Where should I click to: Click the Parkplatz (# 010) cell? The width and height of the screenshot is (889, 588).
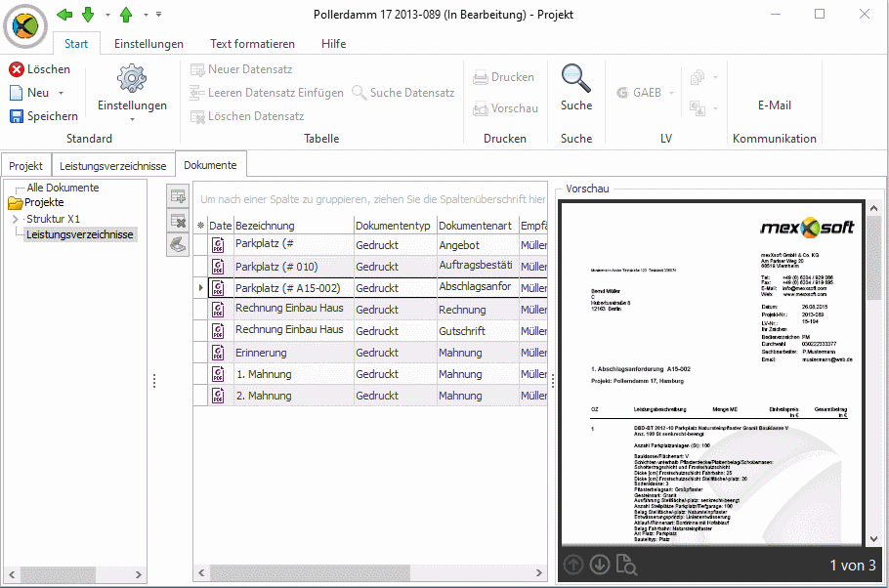point(294,267)
